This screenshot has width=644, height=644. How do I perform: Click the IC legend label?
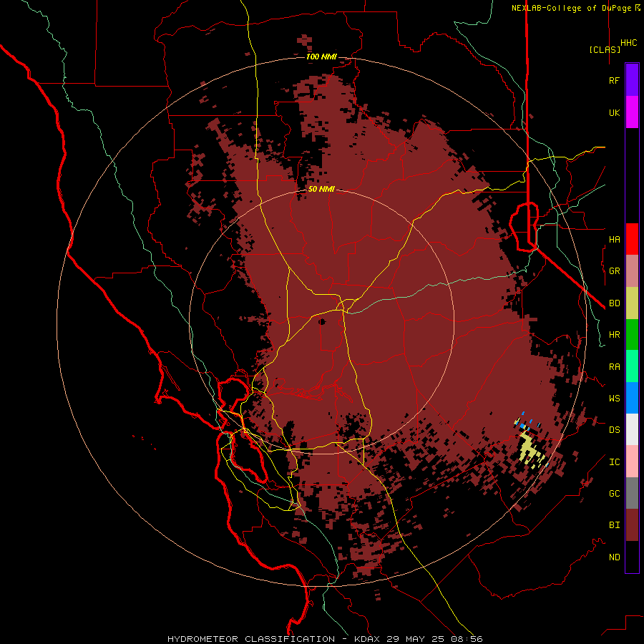tap(614, 462)
